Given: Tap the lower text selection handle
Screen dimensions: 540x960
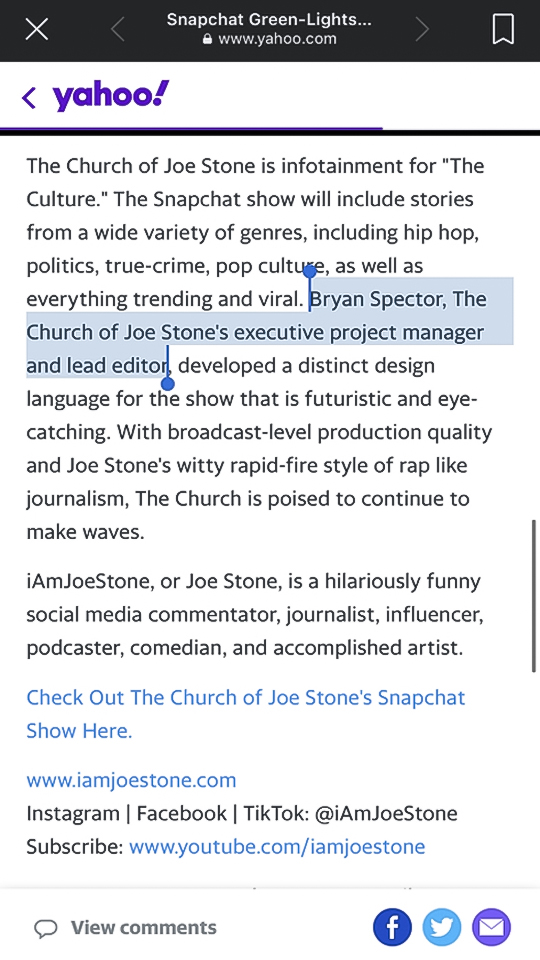Looking at the screenshot, I should coord(167,383).
